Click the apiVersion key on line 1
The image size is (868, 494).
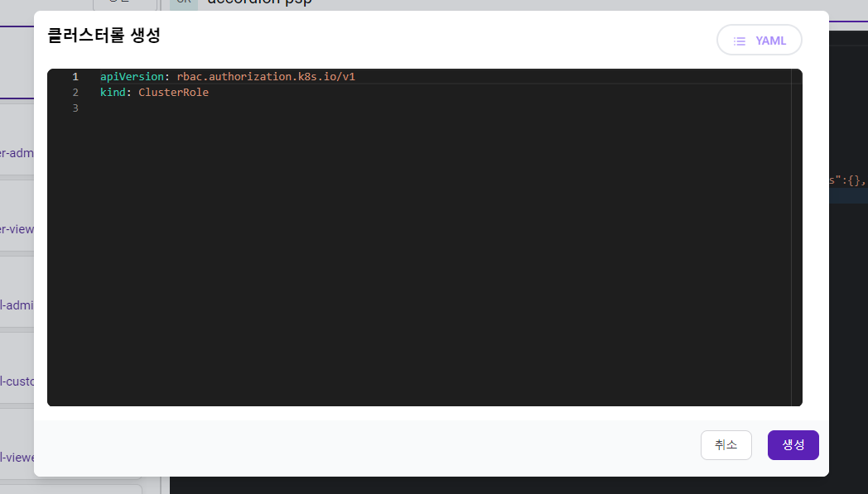(x=132, y=76)
